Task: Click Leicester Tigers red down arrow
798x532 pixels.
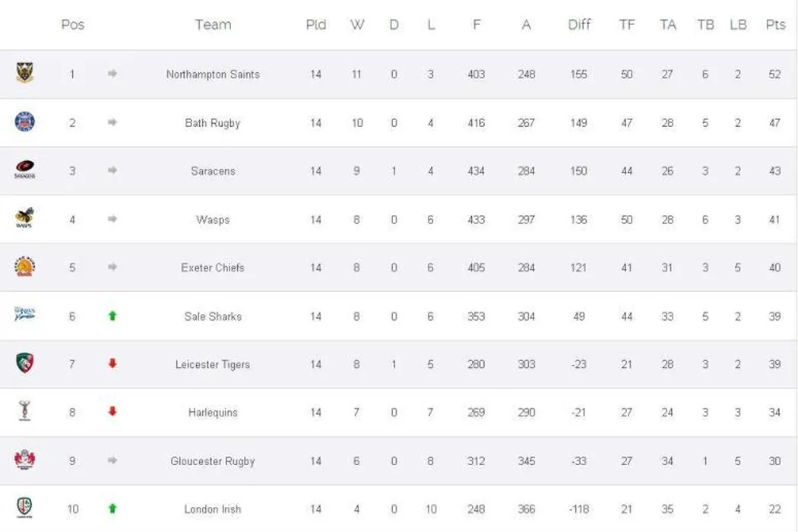Action: (112, 363)
